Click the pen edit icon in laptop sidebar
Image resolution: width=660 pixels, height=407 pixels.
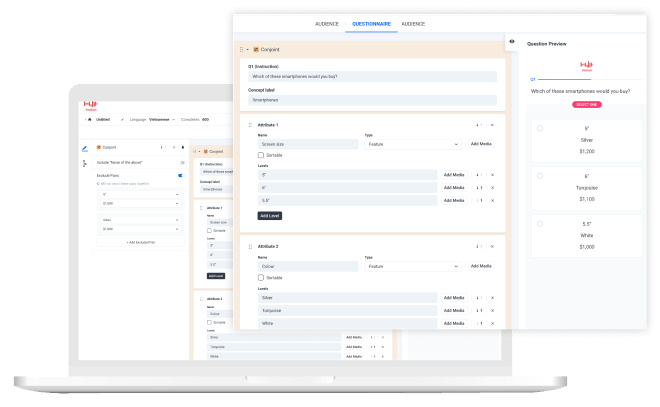[x=84, y=150]
